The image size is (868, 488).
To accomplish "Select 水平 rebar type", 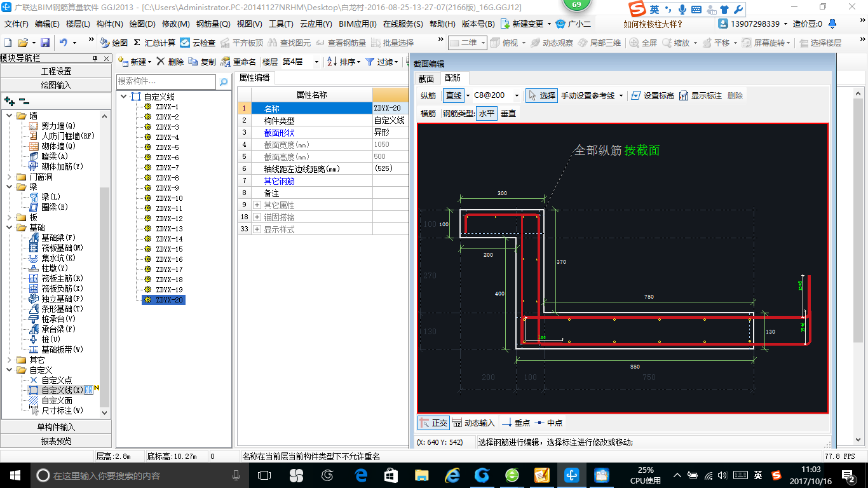I will click(487, 113).
